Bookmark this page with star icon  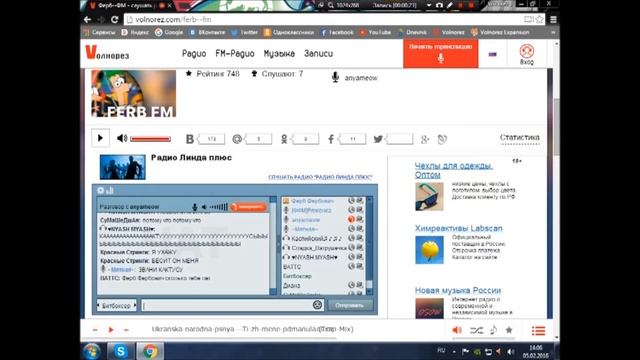click(539, 20)
